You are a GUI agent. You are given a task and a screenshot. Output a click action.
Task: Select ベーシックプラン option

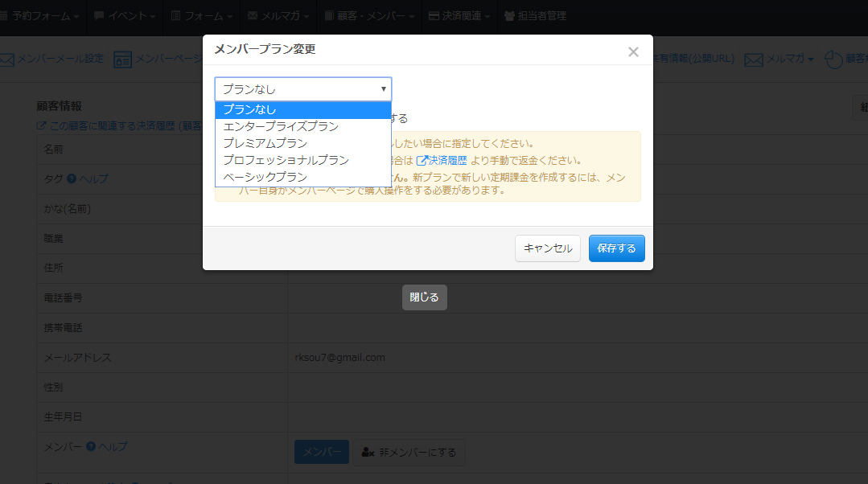pos(265,177)
